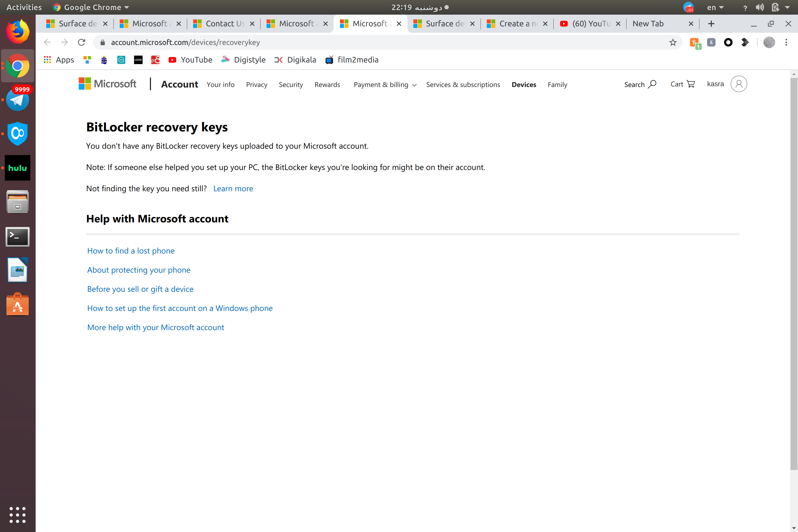798x532 pixels.
Task: Click Chrome icon in the dock
Action: (18, 65)
